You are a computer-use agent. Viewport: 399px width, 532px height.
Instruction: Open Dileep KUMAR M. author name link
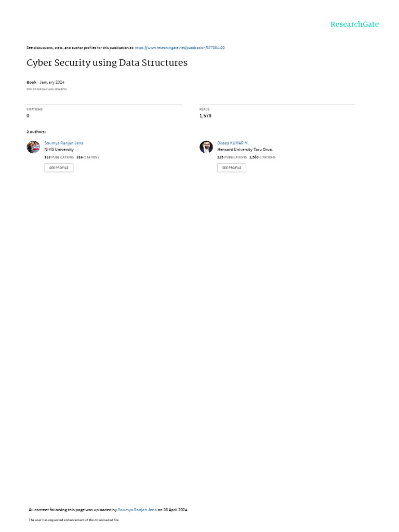[x=233, y=143]
